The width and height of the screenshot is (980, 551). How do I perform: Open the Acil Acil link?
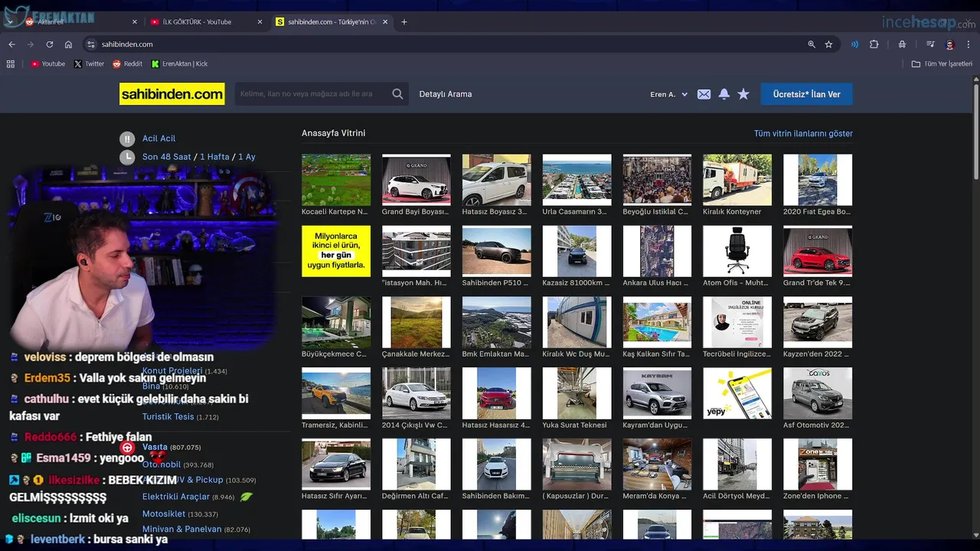158,139
